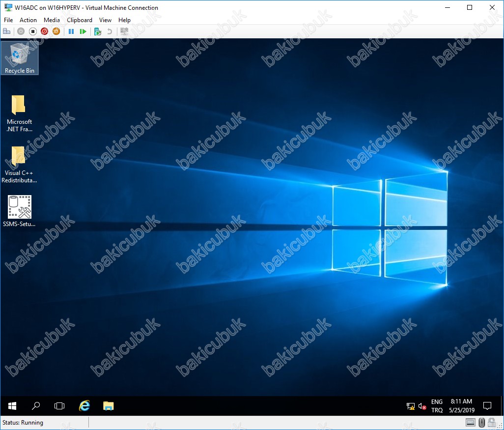This screenshot has height=430, width=504.
Task: Open the View menu
Action: pos(105,20)
